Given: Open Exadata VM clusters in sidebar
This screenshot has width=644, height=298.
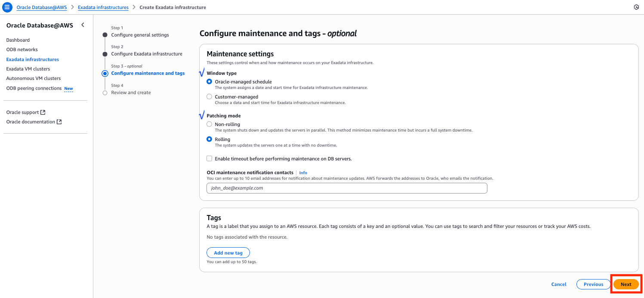Looking at the screenshot, I should pyautogui.click(x=28, y=69).
